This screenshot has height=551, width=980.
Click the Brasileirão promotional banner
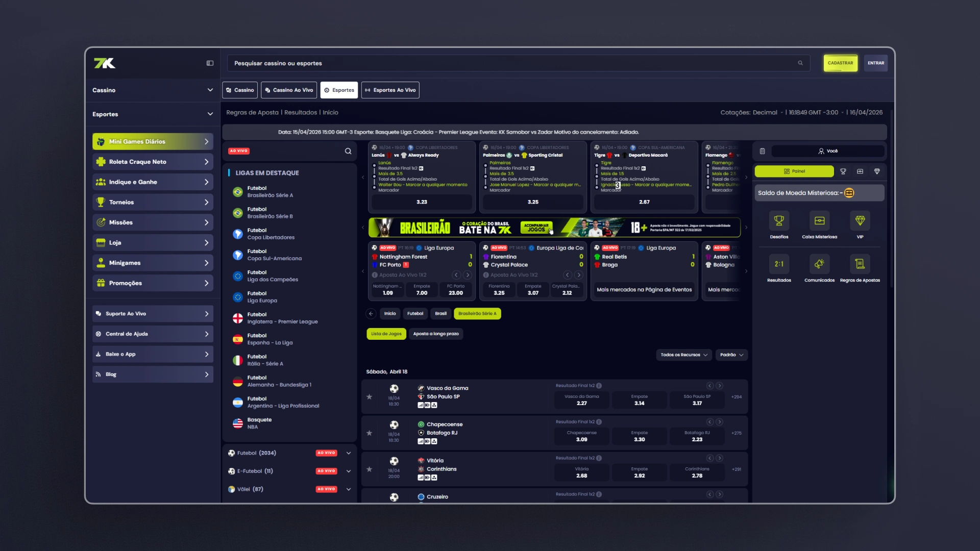tap(554, 228)
